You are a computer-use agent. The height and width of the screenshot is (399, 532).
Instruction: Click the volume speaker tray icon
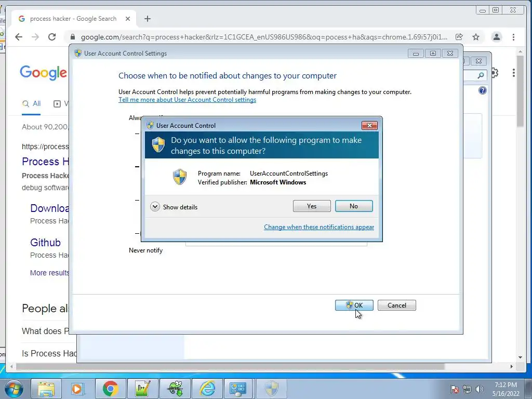pyautogui.click(x=479, y=390)
